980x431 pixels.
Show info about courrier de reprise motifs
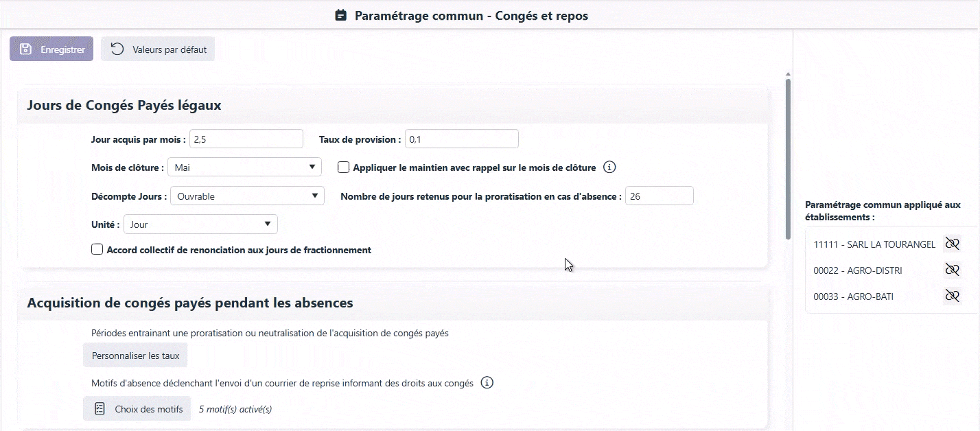tap(487, 382)
